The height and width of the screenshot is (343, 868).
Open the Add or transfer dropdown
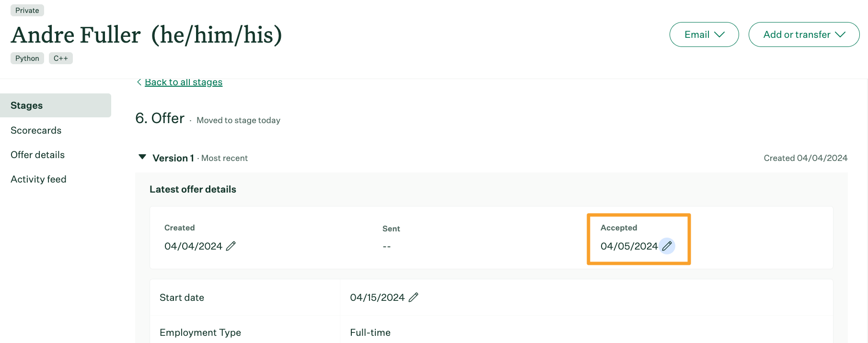click(804, 34)
